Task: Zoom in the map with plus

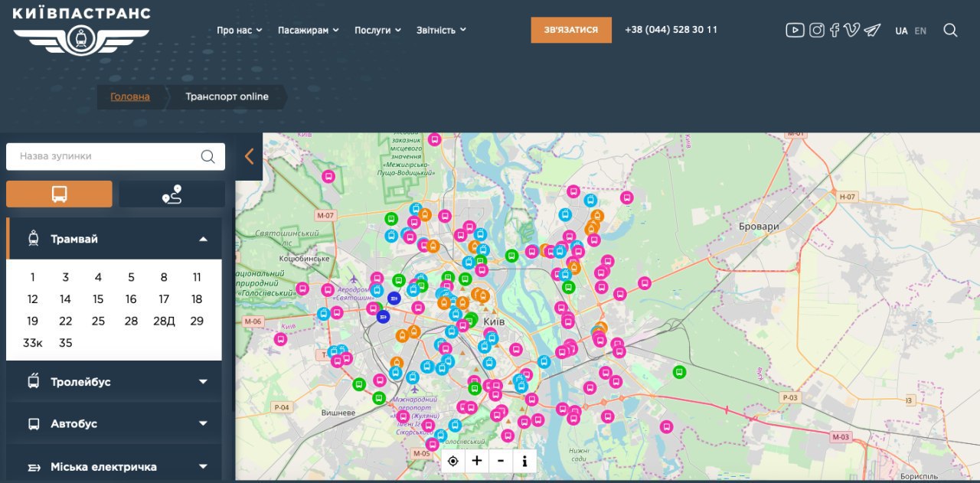Action: (477, 461)
